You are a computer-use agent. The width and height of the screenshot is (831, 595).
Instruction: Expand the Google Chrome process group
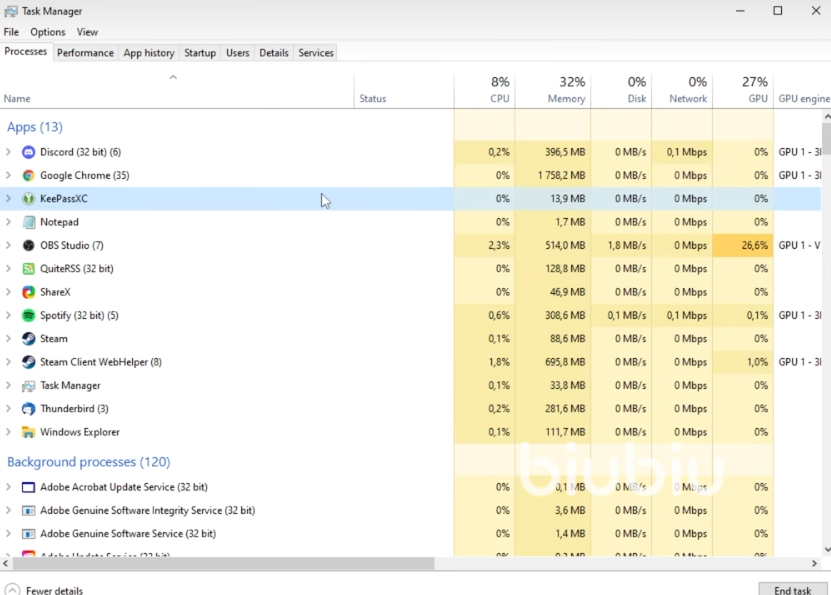click(9, 175)
